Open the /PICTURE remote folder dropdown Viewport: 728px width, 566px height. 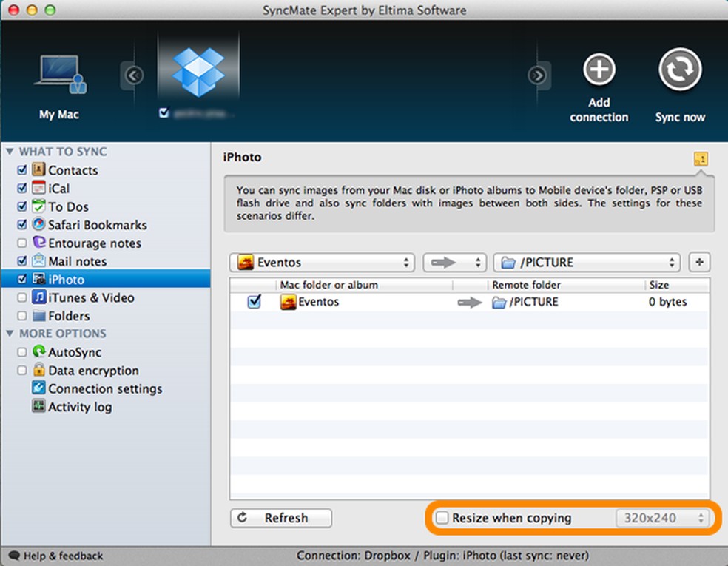[587, 263]
